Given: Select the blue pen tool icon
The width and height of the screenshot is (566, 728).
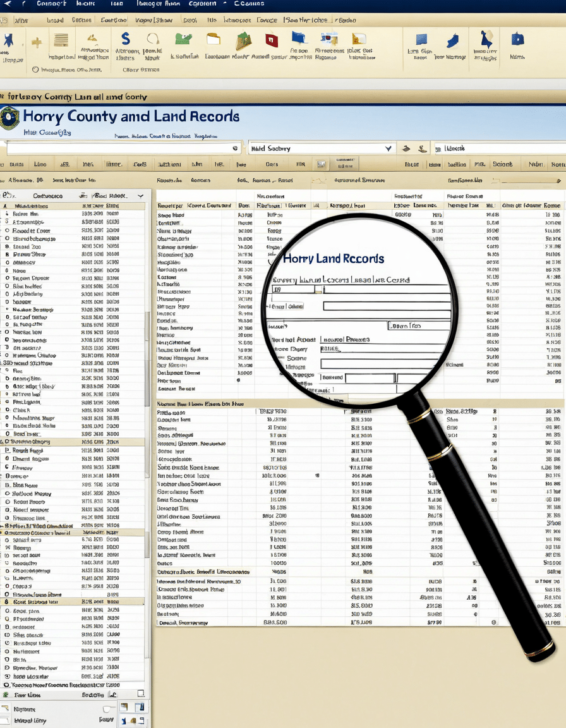Looking at the screenshot, I should pyautogui.click(x=452, y=41).
